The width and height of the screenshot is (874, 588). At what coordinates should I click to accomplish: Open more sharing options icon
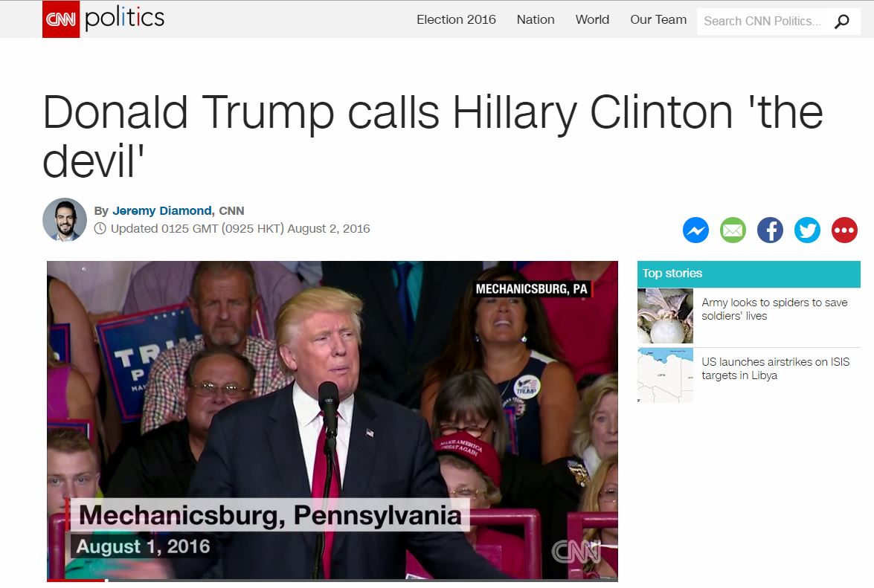(844, 230)
